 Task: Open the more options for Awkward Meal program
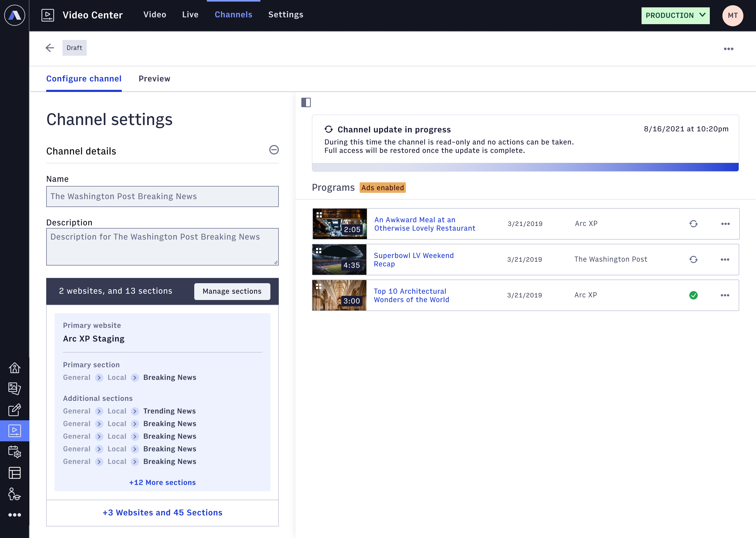point(725,224)
